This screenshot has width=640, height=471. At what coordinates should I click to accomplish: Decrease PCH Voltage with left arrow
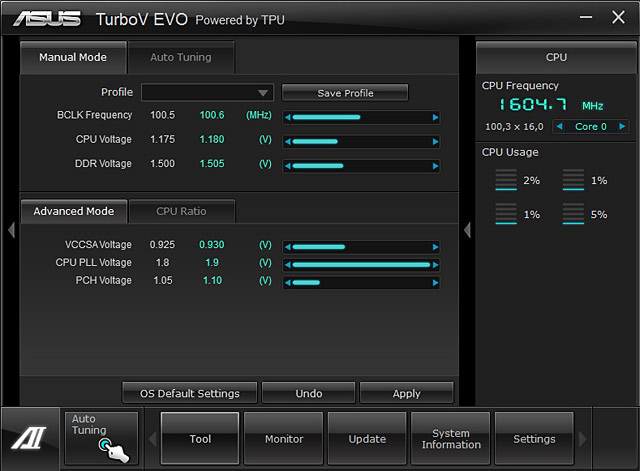tap(288, 282)
